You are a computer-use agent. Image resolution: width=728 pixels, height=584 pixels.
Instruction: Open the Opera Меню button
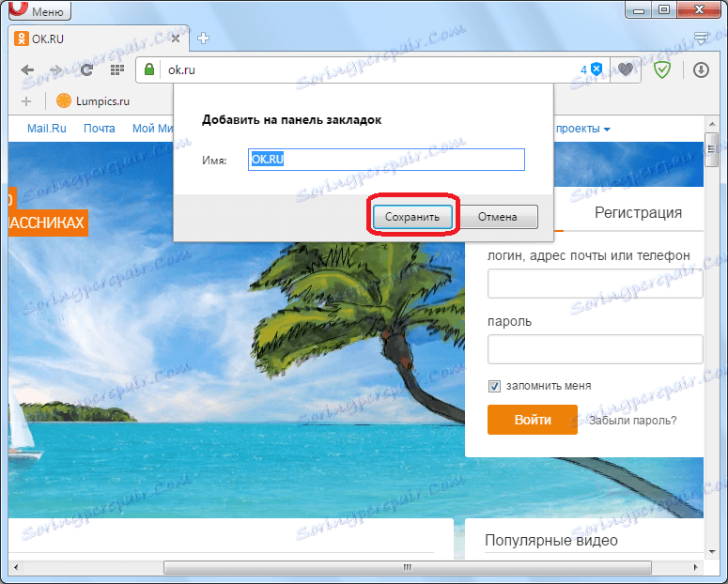tap(40, 10)
